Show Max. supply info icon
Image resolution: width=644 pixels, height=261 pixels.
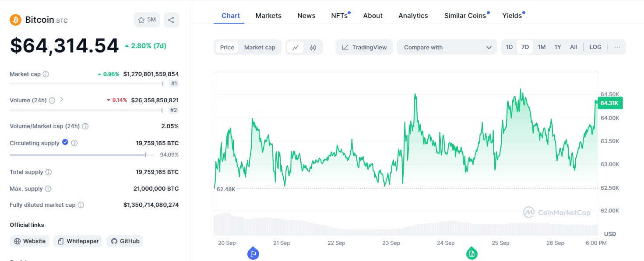(48, 189)
